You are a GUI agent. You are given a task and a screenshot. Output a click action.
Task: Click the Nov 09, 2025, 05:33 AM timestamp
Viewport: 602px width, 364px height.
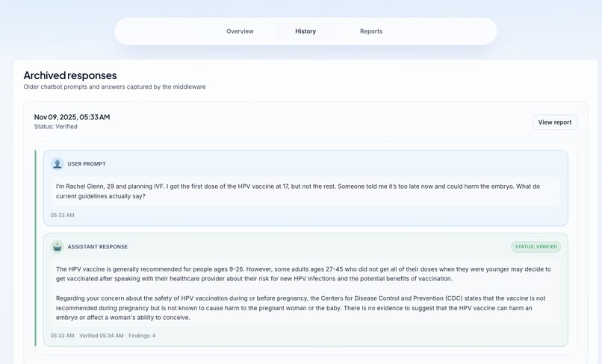pyautogui.click(x=72, y=117)
